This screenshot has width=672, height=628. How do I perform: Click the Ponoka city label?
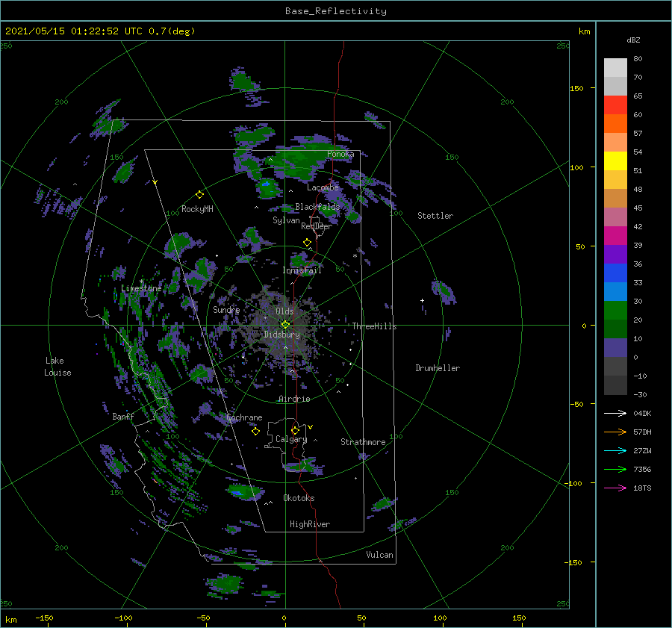[340, 154]
